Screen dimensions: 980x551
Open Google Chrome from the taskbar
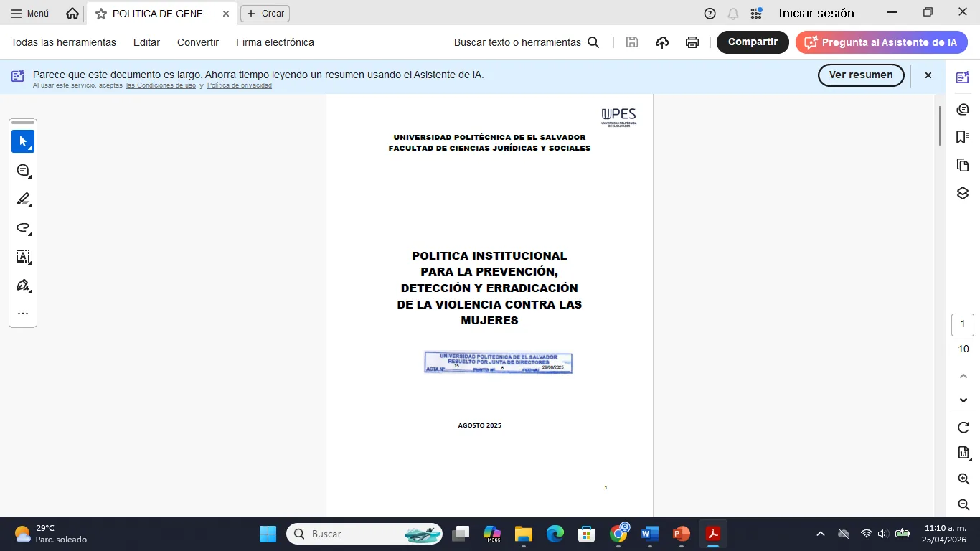click(618, 534)
